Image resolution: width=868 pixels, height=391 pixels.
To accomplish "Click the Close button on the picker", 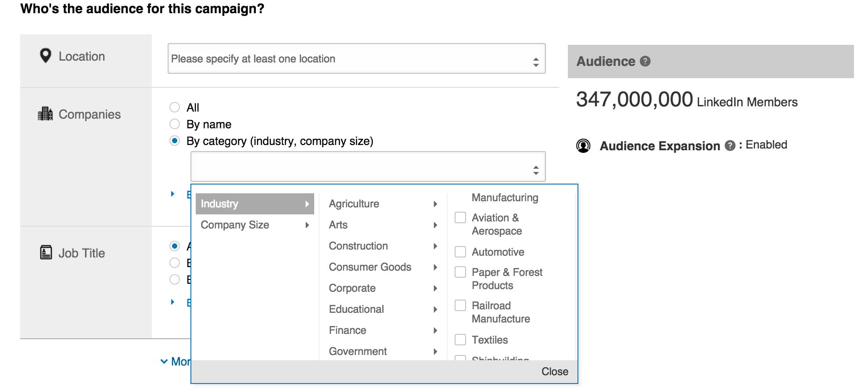I will tap(555, 371).
